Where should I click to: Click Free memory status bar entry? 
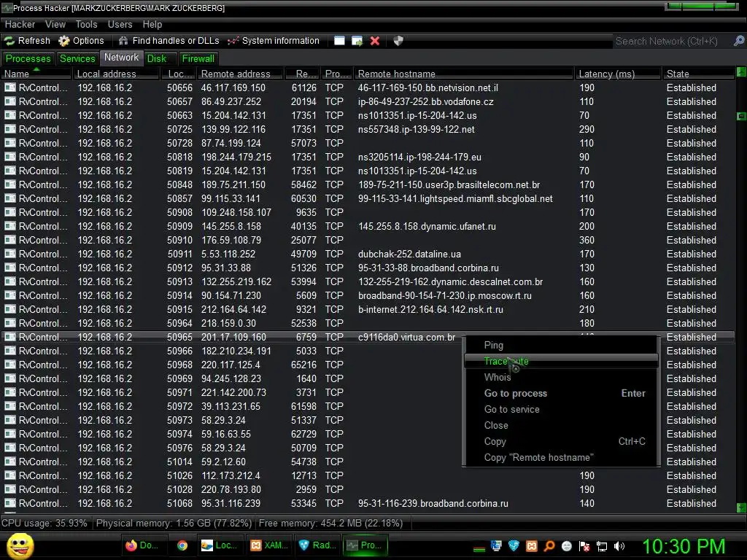point(330,523)
